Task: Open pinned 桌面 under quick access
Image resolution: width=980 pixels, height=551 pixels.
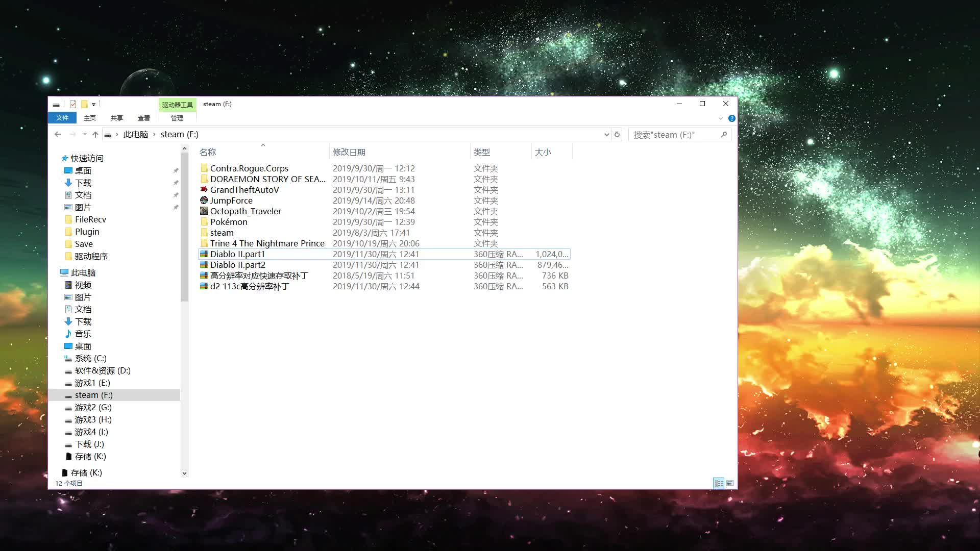Action: [83, 170]
